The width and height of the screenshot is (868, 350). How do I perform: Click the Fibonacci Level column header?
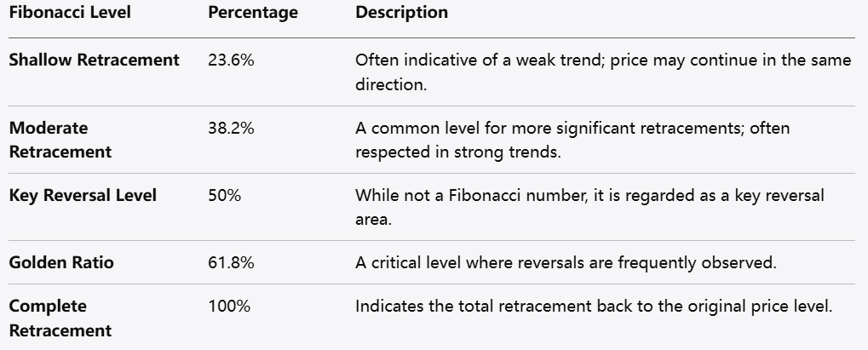click(x=70, y=13)
